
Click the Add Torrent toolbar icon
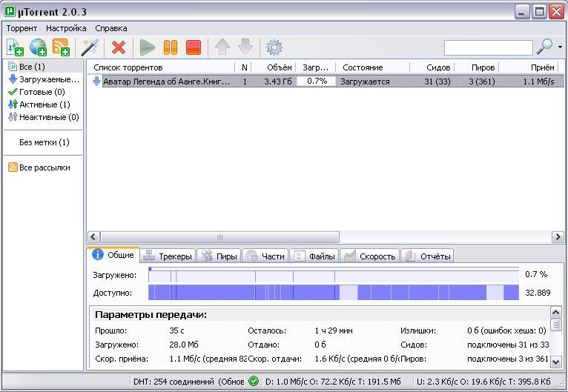(16, 47)
